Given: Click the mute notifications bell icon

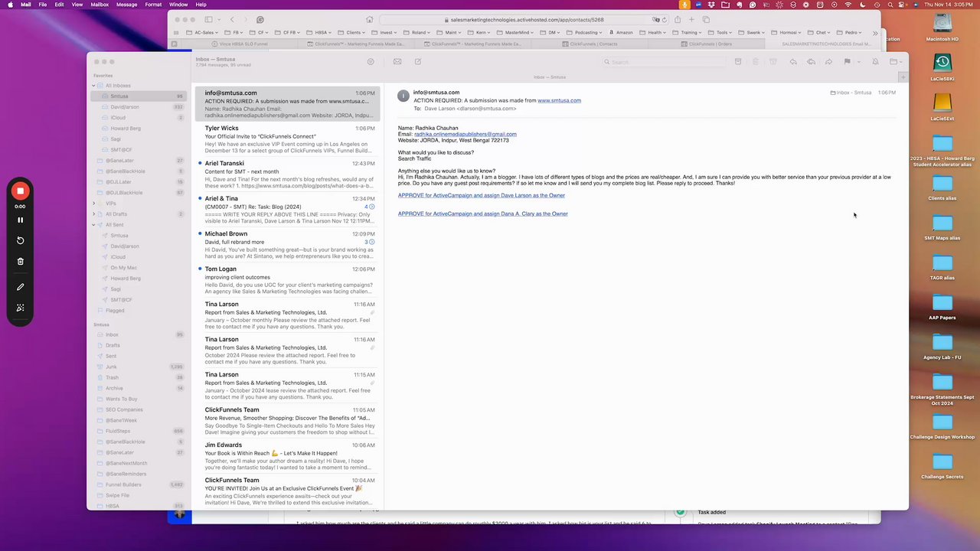Looking at the screenshot, I should pos(874,61).
